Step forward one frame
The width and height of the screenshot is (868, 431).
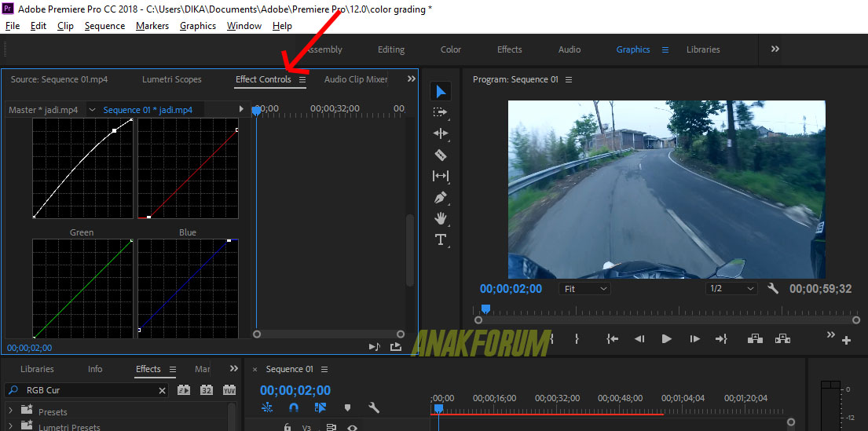pyautogui.click(x=694, y=339)
